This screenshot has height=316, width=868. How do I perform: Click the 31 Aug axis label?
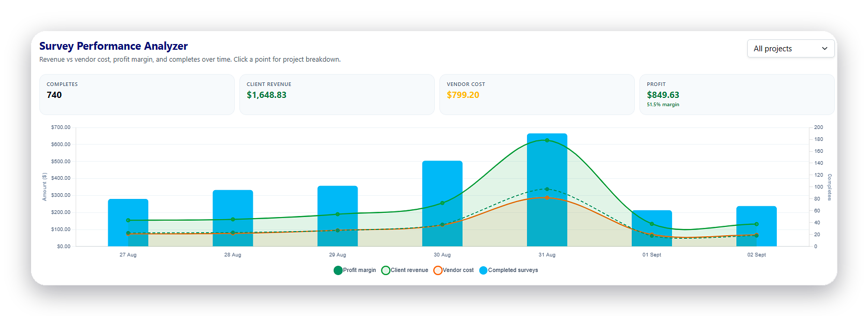[547, 255]
